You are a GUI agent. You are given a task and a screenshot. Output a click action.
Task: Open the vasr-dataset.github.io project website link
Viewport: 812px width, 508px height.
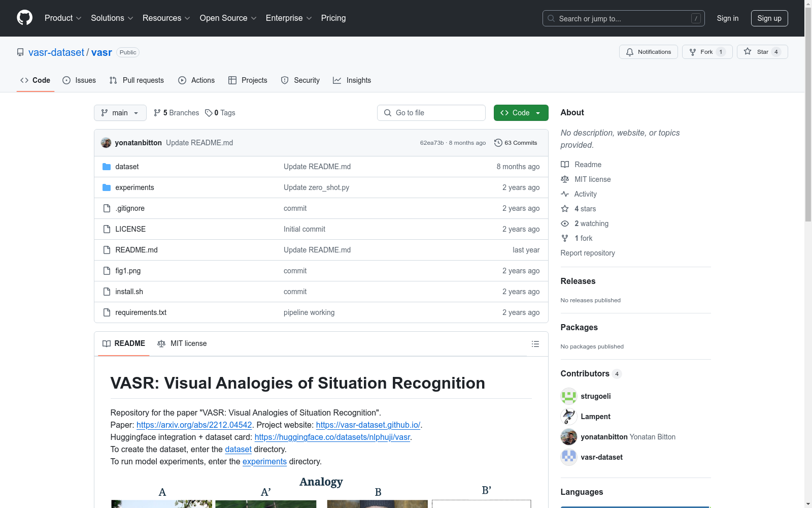[x=368, y=425]
